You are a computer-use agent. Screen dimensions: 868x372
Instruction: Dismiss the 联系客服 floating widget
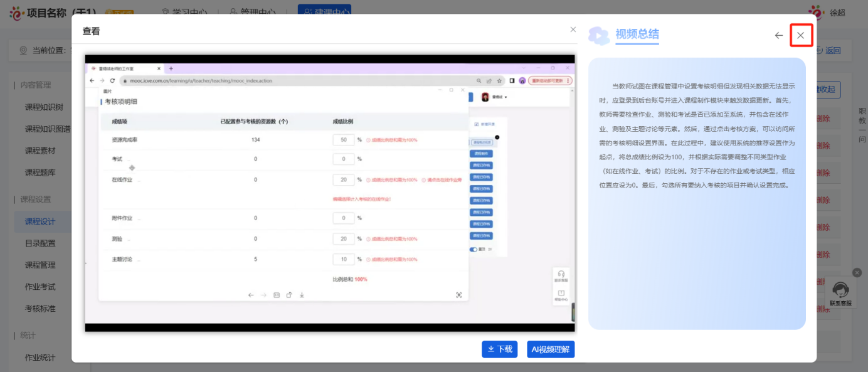coord(857,272)
